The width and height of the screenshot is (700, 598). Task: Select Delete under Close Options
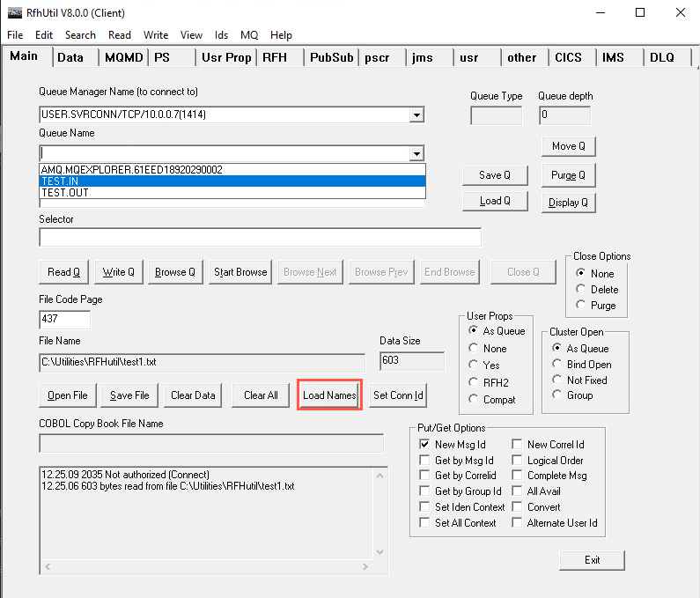click(x=597, y=290)
